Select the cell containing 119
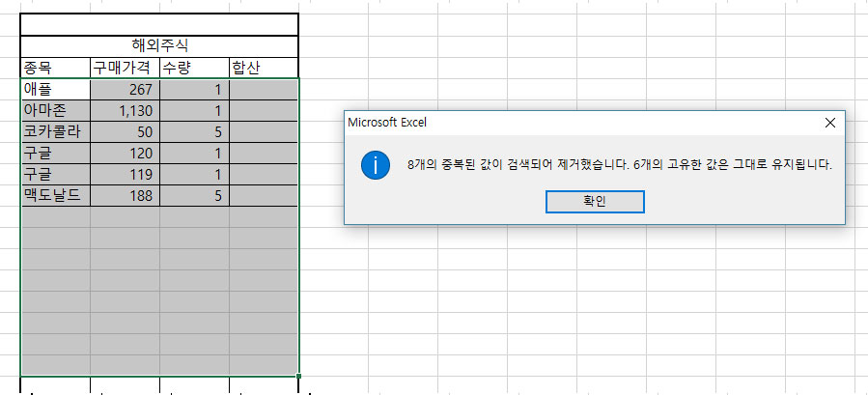The image size is (868, 395). 125,175
